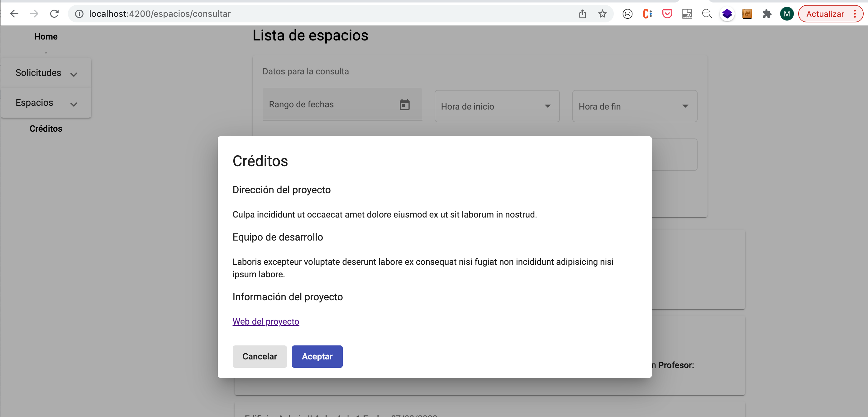Click the Lista de espacios page heading

pos(310,35)
